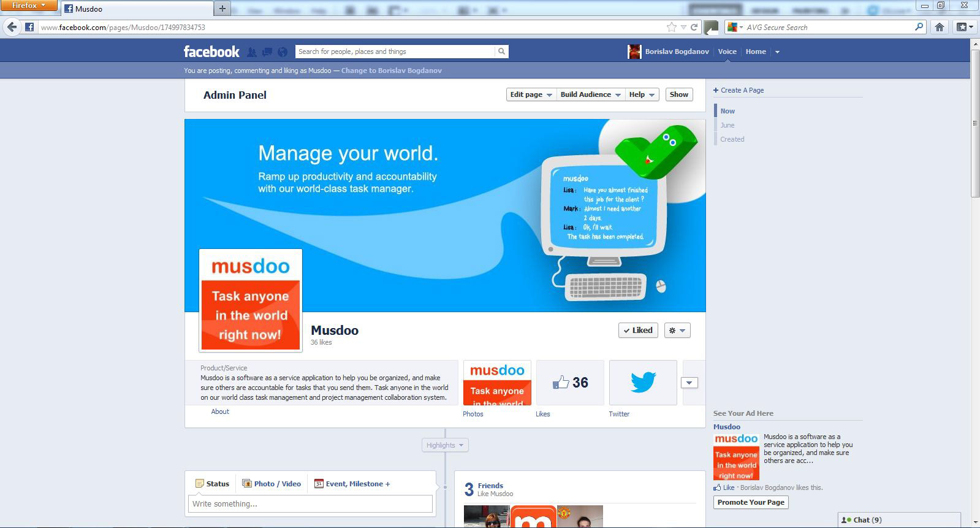Screen dimensions: 980x528
Task: Click the Create A Page link
Action: coord(742,90)
